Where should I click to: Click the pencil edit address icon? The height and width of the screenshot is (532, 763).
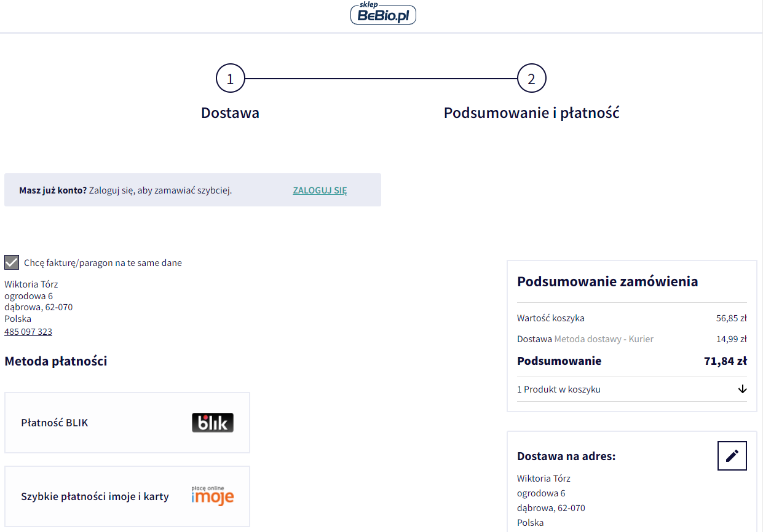click(732, 456)
